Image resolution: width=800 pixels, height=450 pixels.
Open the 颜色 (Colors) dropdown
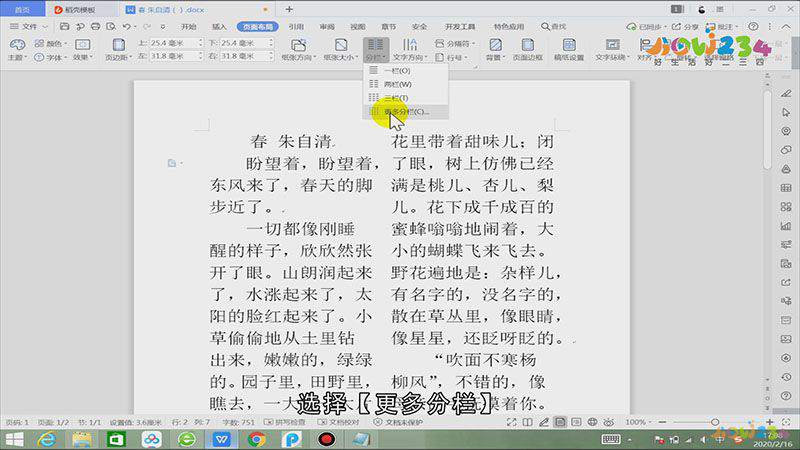click(x=51, y=43)
